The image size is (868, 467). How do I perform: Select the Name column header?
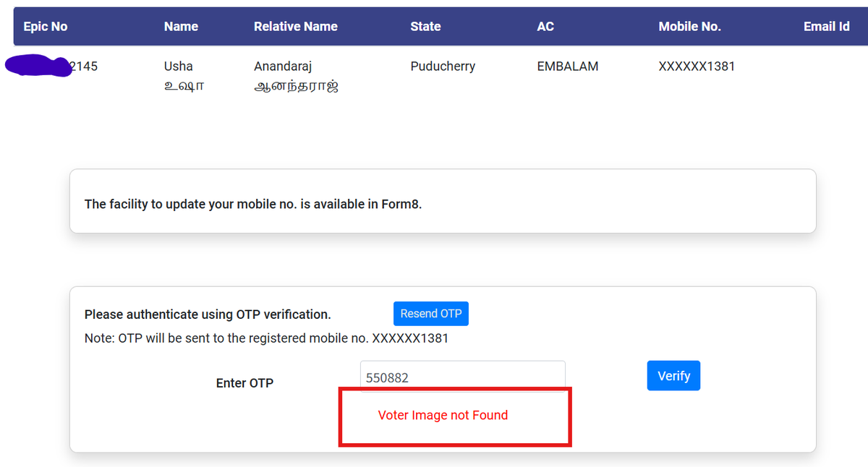[181, 27]
